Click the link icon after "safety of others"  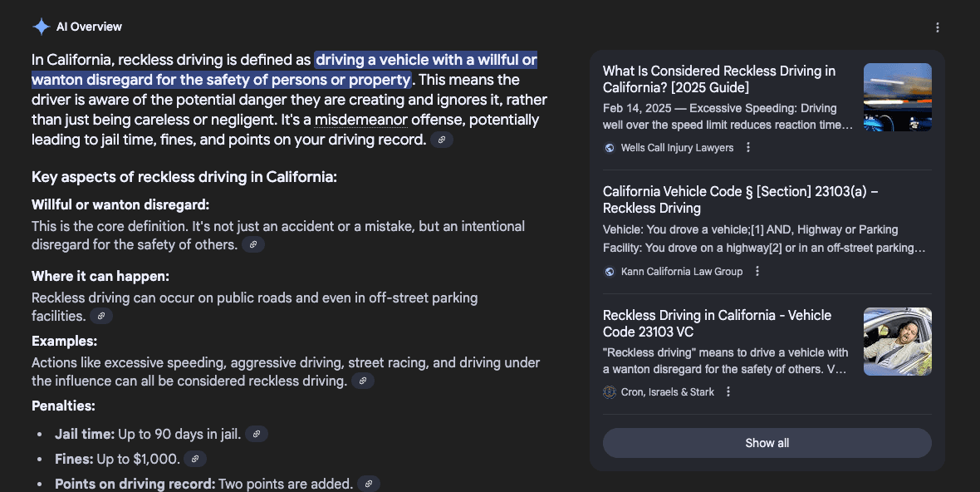pos(253,244)
